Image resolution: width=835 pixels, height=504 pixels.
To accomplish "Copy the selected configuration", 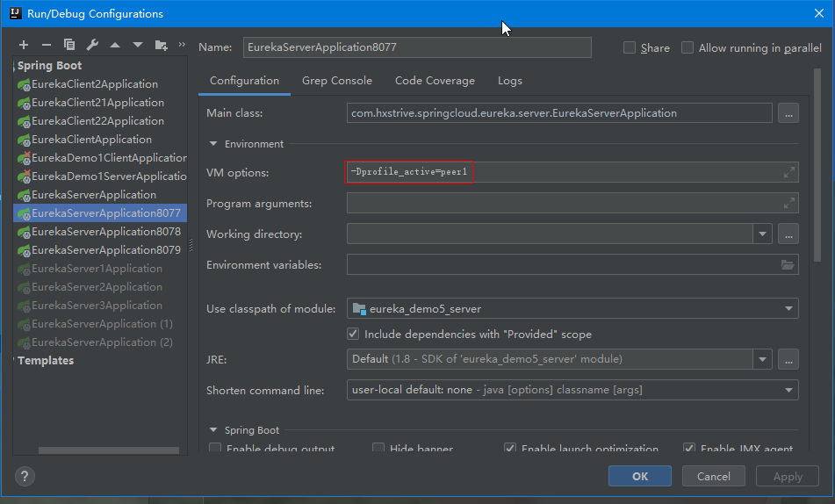I will click(x=69, y=46).
